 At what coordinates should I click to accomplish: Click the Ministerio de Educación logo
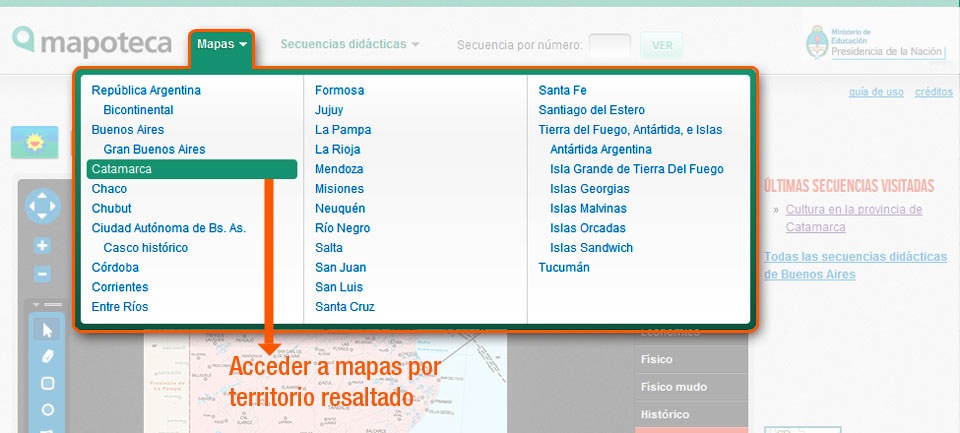click(876, 42)
